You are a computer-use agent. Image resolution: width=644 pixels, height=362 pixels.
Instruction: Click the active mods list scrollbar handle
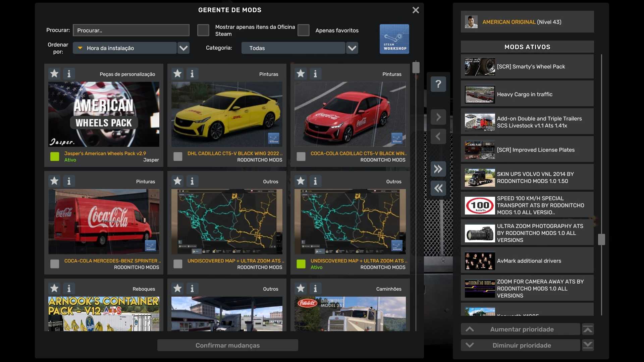pos(601,239)
